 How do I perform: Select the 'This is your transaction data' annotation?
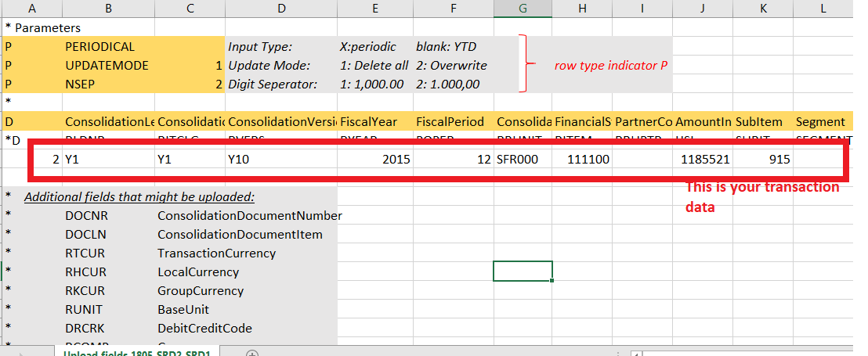(761, 197)
